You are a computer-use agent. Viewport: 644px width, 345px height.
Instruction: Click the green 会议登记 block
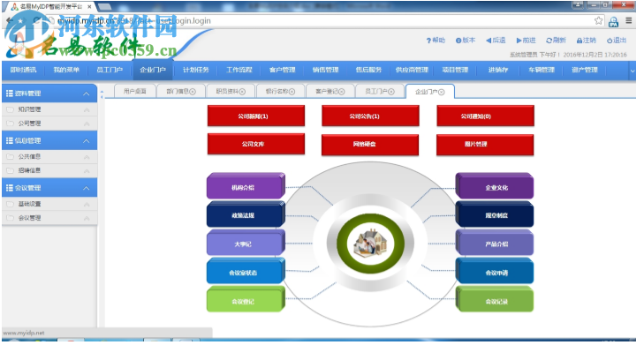[246, 300]
